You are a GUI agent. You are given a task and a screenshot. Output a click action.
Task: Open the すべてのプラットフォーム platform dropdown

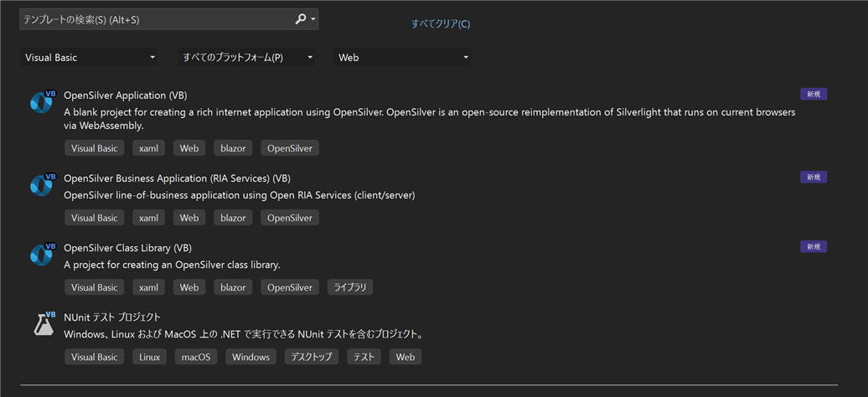click(246, 57)
